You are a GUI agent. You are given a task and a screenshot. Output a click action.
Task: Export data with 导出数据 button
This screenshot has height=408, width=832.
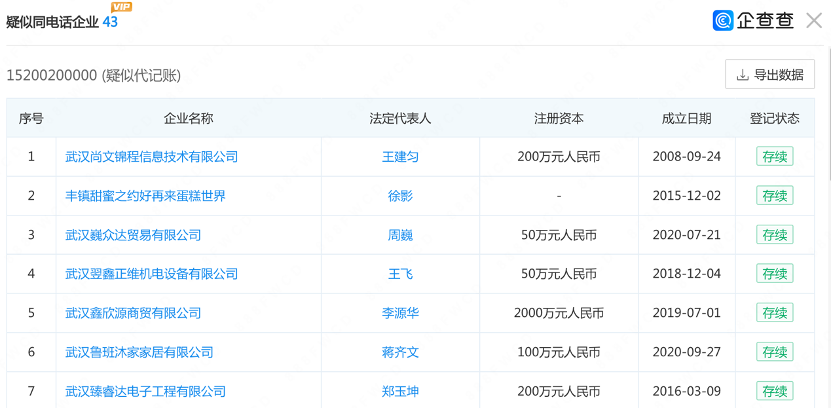pyautogui.click(x=770, y=74)
